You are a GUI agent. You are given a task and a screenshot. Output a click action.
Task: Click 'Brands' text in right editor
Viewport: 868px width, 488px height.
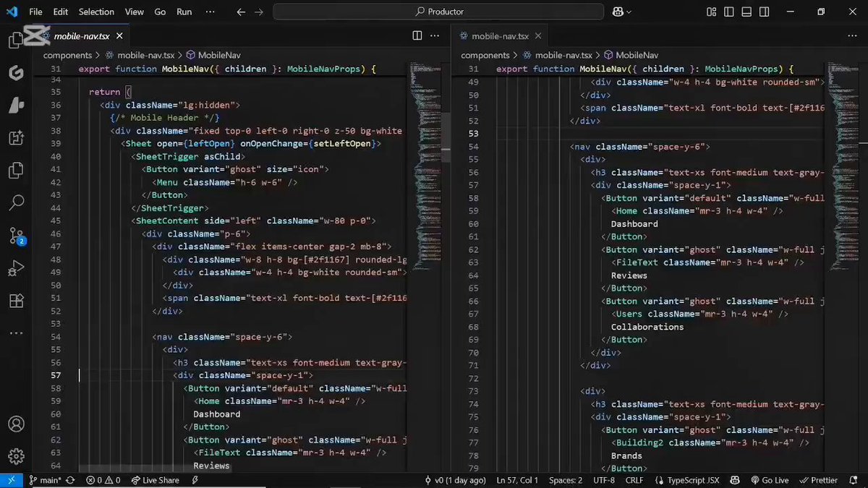(x=626, y=455)
